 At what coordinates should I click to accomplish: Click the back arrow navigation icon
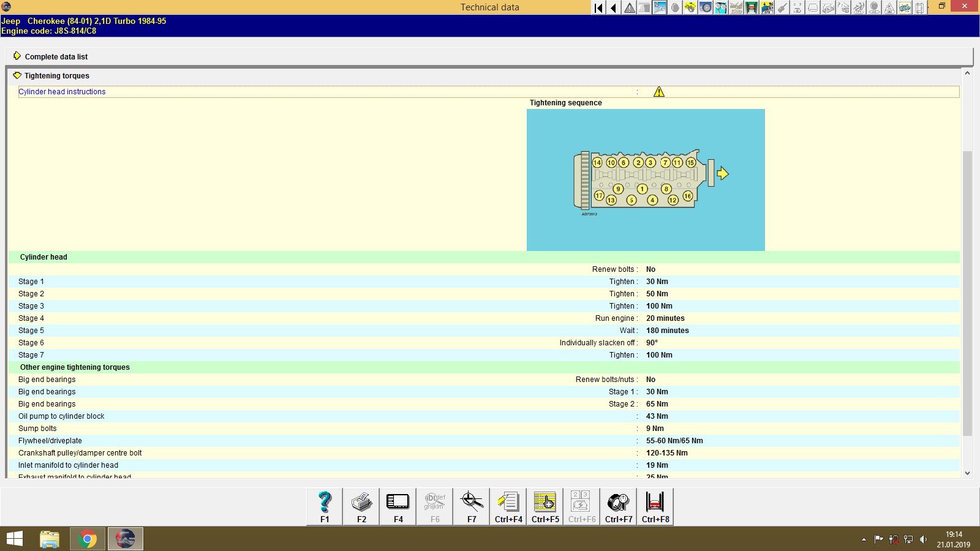(x=613, y=8)
